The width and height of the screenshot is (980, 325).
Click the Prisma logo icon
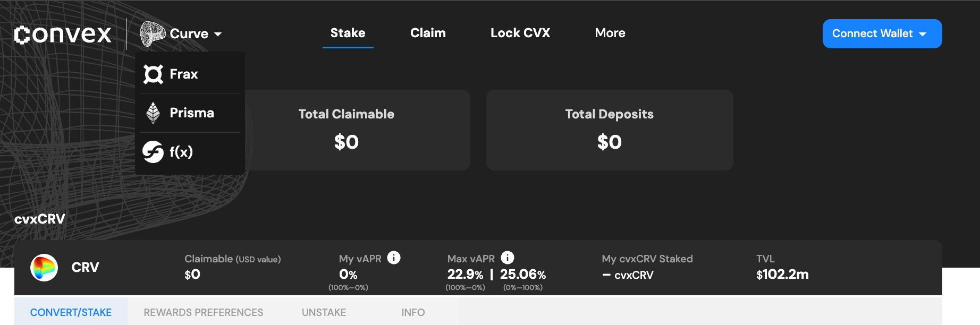coord(153,113)
